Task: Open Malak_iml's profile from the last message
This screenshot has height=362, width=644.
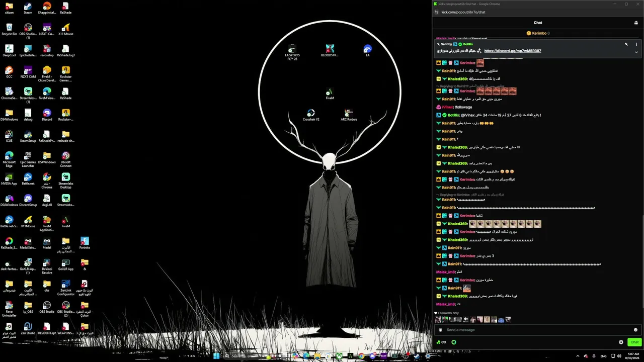Action: [x=445, y=304]
